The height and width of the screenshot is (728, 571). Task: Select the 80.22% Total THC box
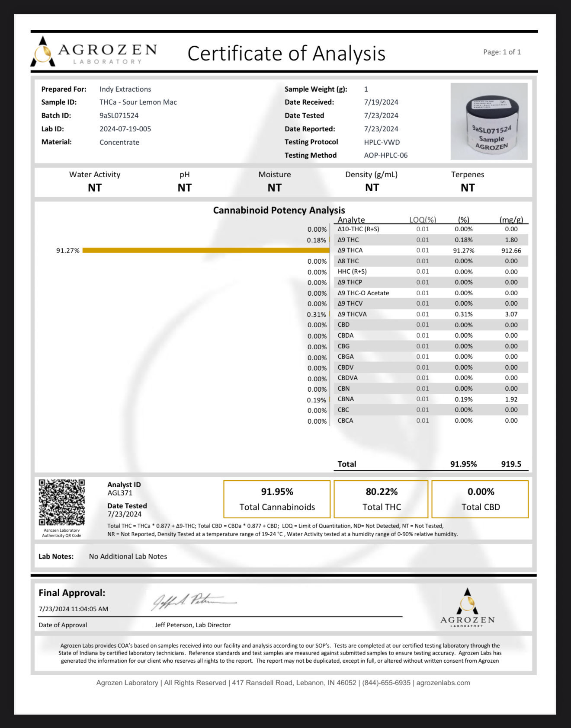(x=381, y=499)
